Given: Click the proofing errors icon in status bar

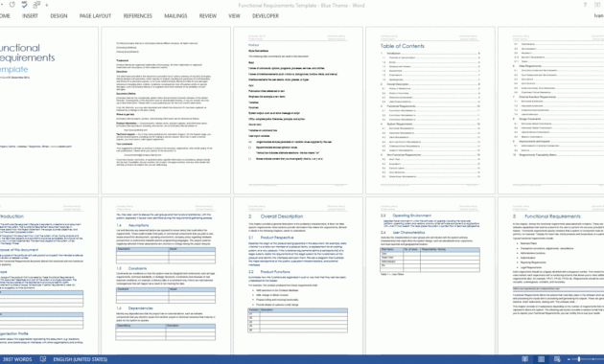Looking at the screenshot, I should [43, 359].
